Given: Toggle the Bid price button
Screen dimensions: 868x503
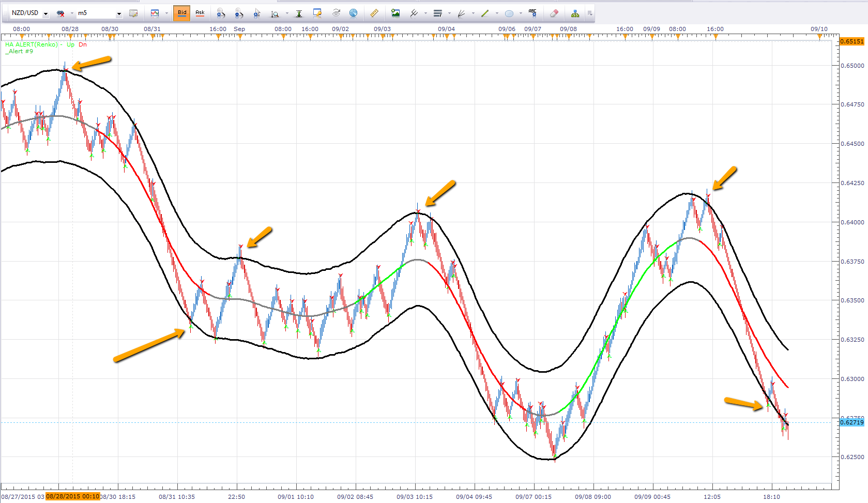Looking at the screenshot, I should [x=182, y=13].
